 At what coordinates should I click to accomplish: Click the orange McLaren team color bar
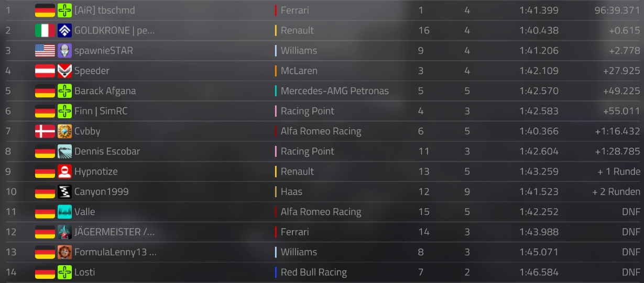click(276, 71)
